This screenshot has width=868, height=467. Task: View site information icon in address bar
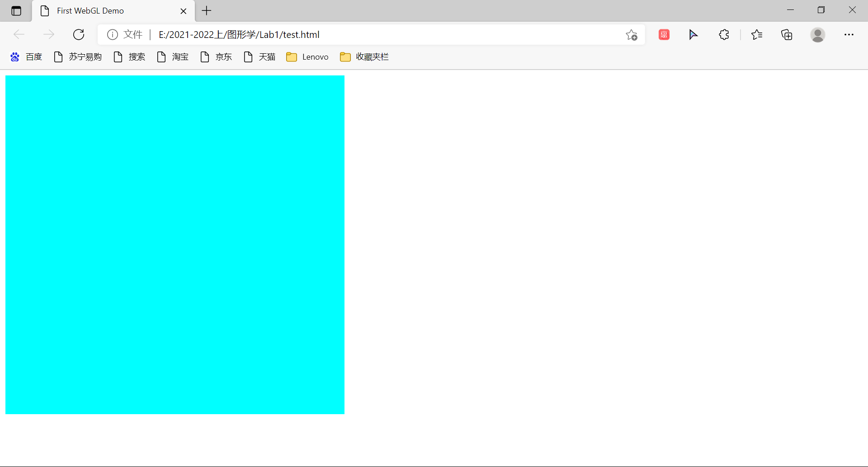click(113, 35)
